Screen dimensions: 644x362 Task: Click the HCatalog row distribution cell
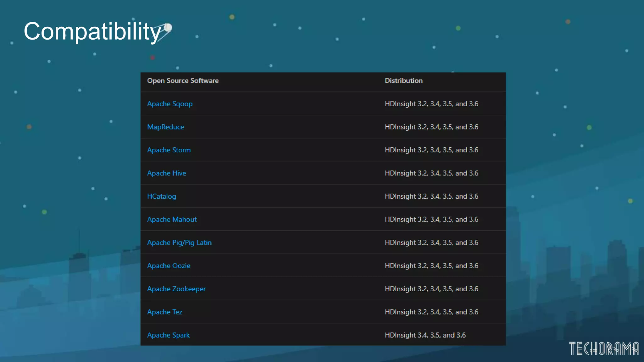(x=431, y=196)
